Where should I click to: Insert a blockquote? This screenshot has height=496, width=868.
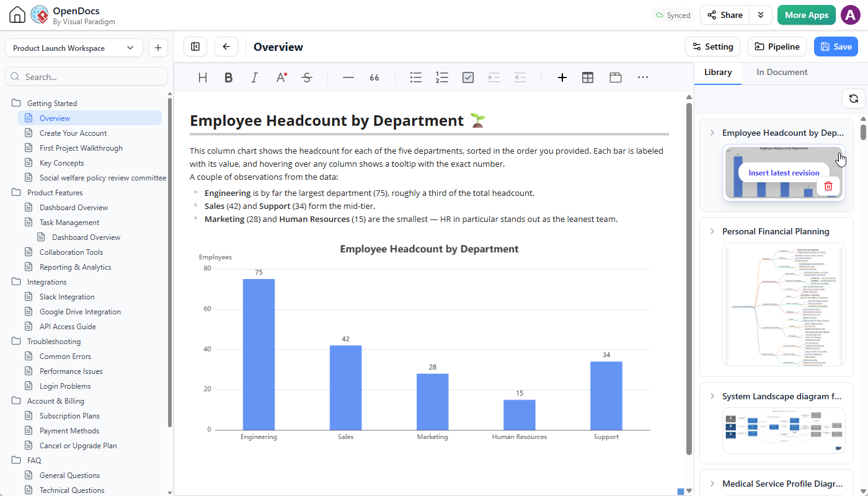pyautogui.click(x=374, y=77)
